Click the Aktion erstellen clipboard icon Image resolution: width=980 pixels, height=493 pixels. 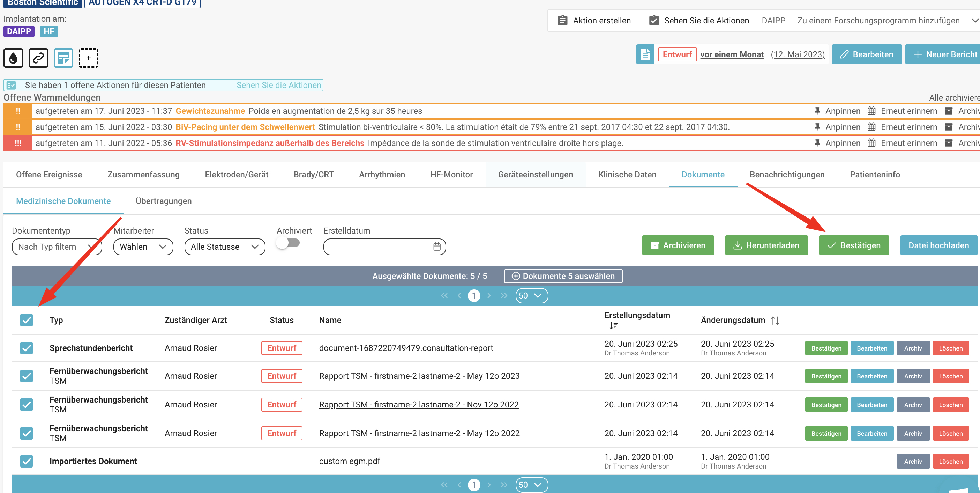pyautogui.click(x=562, y=21)
